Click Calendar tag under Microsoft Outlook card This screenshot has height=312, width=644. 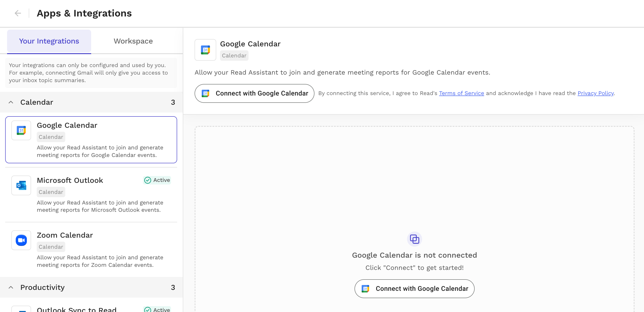(51, 192)
